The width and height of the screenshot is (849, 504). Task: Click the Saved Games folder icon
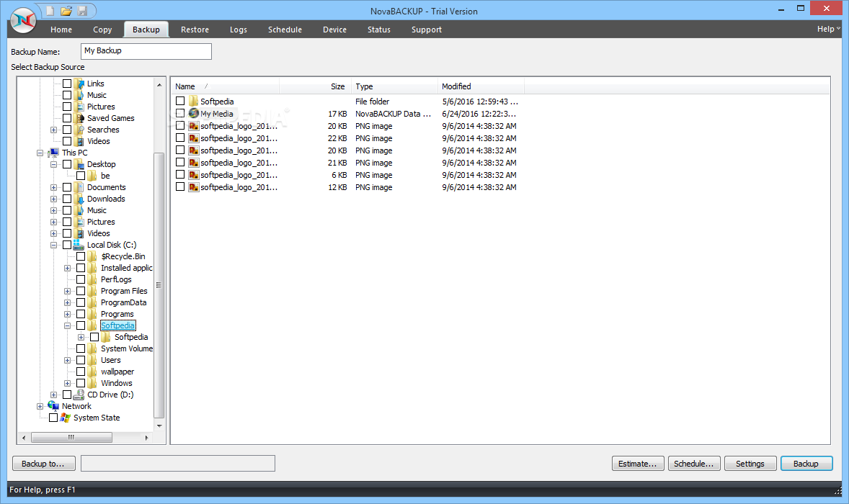click(79, 118)
